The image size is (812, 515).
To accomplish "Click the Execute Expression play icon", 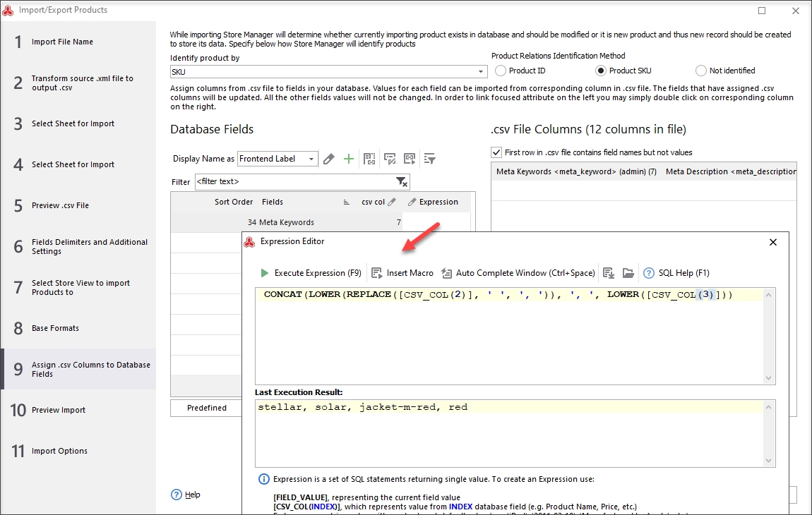I will pyautogui.click(x=265, y=273).
